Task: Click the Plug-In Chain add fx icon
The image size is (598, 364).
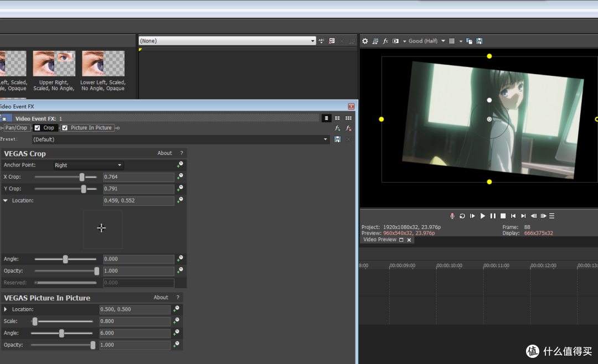Action: (338, 128)
